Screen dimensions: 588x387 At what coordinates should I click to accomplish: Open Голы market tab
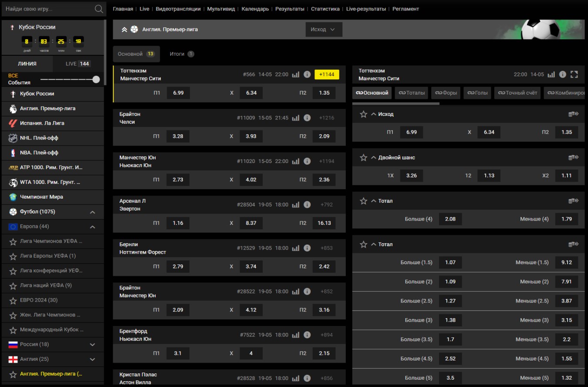tap(477, 93)
